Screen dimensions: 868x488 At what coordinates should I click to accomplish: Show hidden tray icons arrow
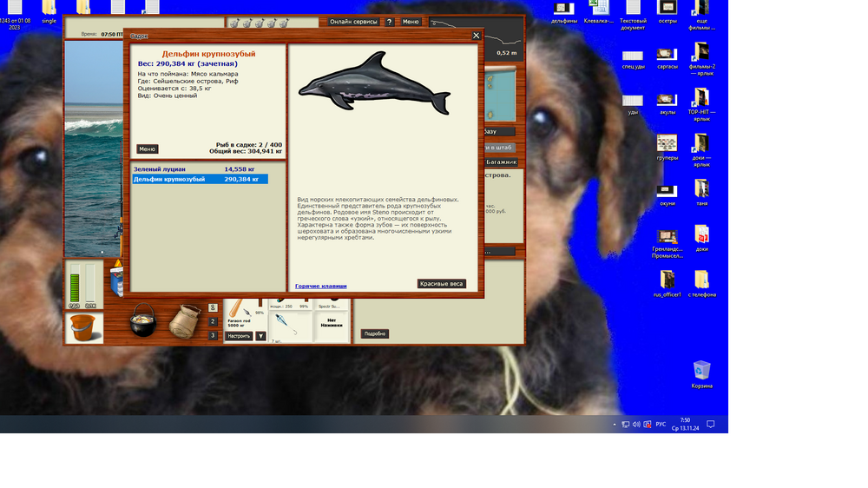pyautogui.click(x=614, y=425)
